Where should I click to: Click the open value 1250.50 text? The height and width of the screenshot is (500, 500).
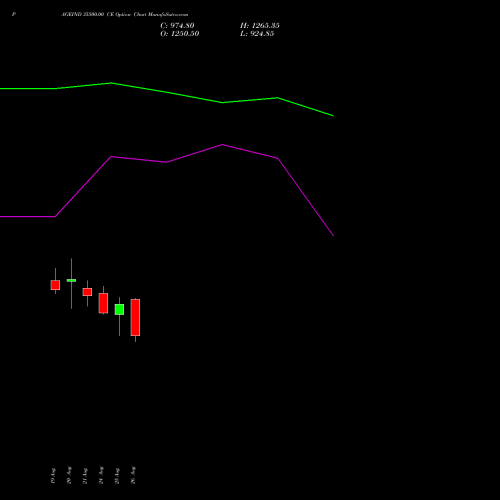180,34
